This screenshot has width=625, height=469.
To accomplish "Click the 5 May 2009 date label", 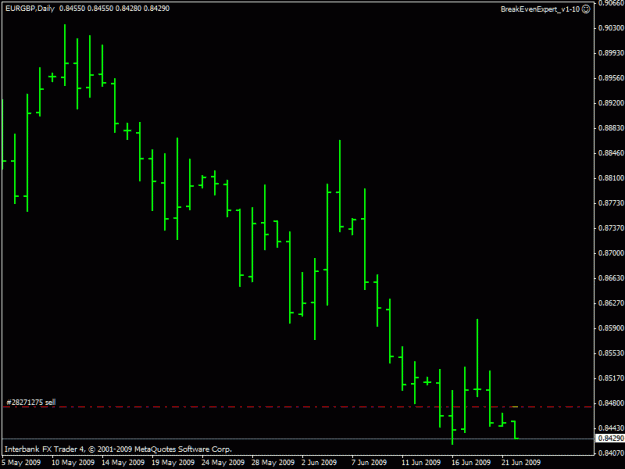I will click(x=21, y=462).
